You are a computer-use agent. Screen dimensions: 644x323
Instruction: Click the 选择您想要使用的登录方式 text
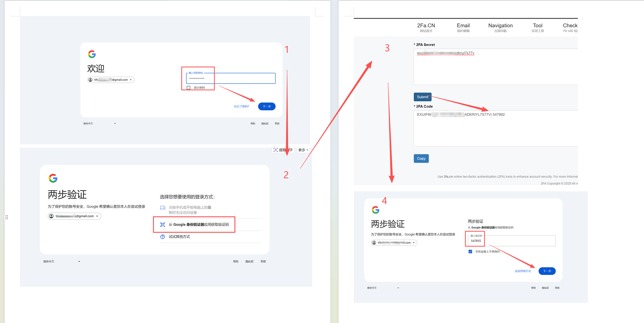pyautogui.click(x=187, y=197)
